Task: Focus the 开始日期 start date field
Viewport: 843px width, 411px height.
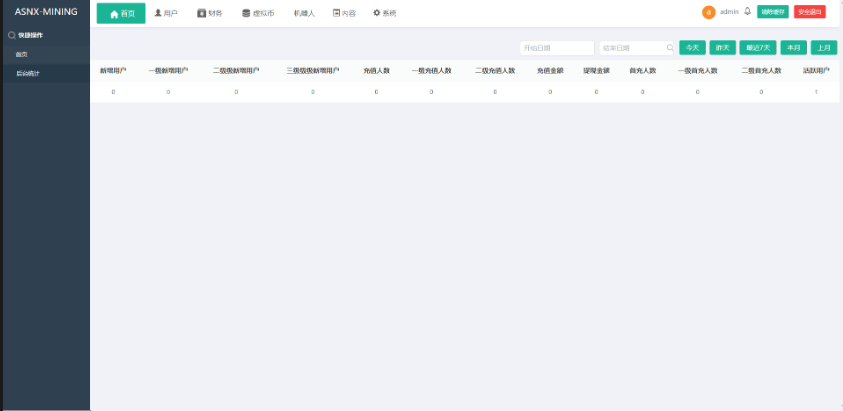Action: pos(557,48)
